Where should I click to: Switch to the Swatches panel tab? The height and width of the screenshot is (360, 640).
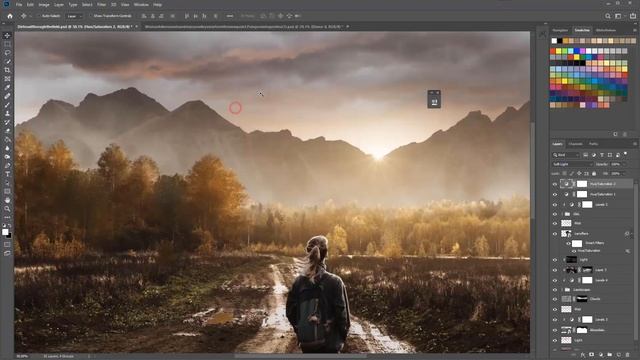tap(582, 30)
